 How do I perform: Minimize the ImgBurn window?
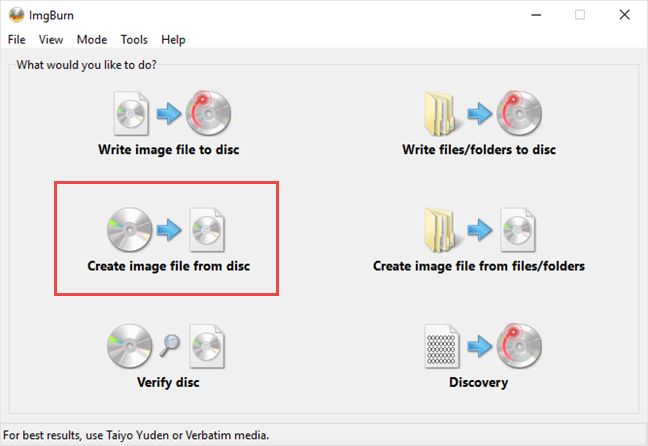point(536,15)
